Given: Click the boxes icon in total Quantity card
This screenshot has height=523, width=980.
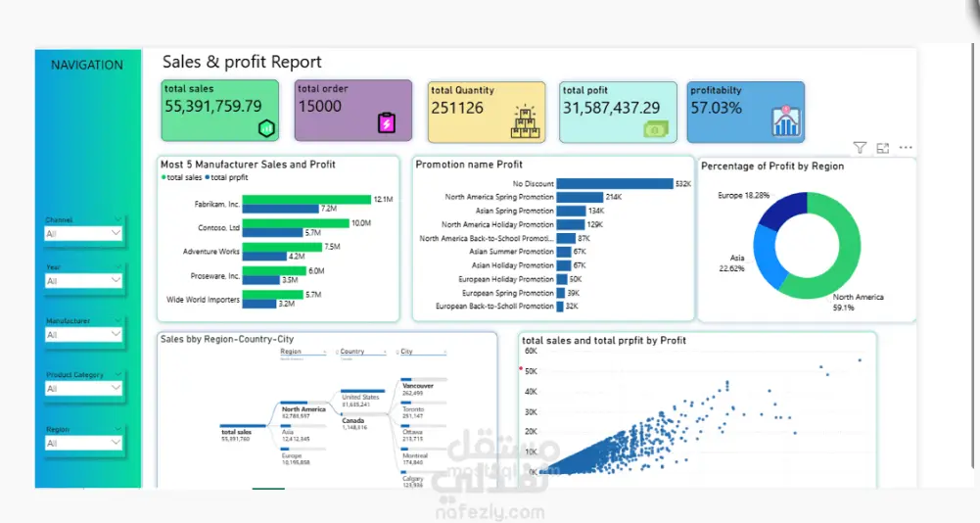Looking at the screenshot, I should tap(525, 122).
